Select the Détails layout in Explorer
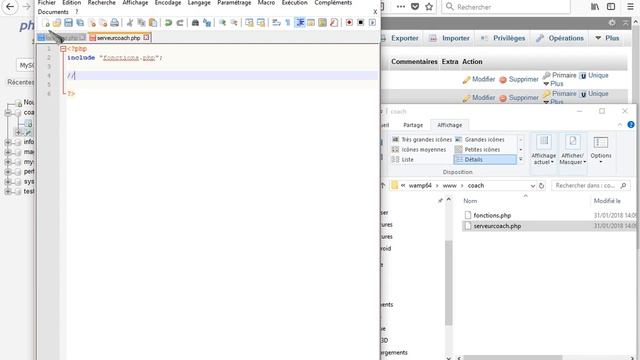This screenshot has width=640, height=360. (485, 160)
